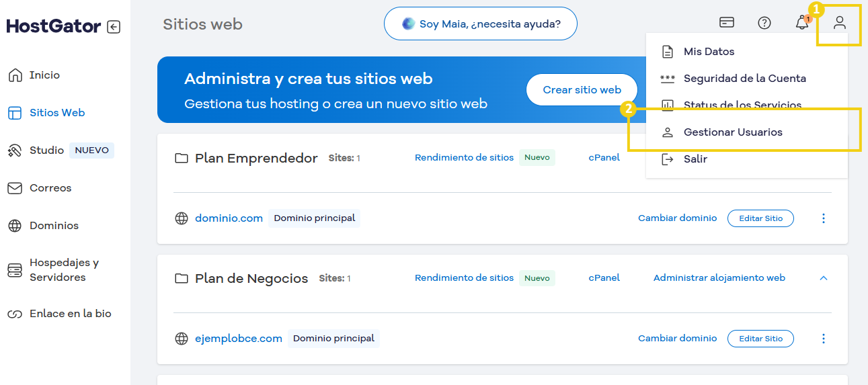The image size is (868, 385).
Task: Click the Studio tools icon in sidebar
Action: tap(15, 151)
